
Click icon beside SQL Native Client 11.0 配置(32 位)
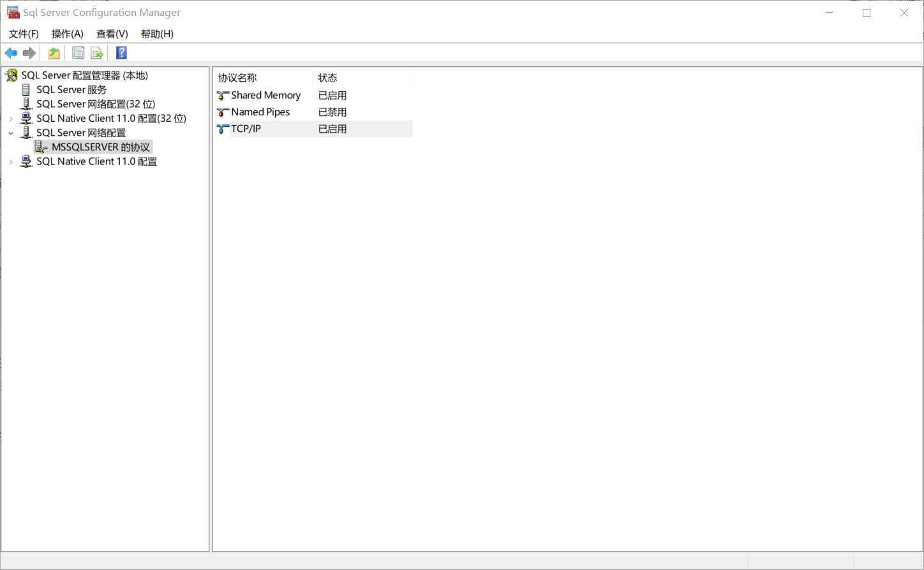point(26,119)
